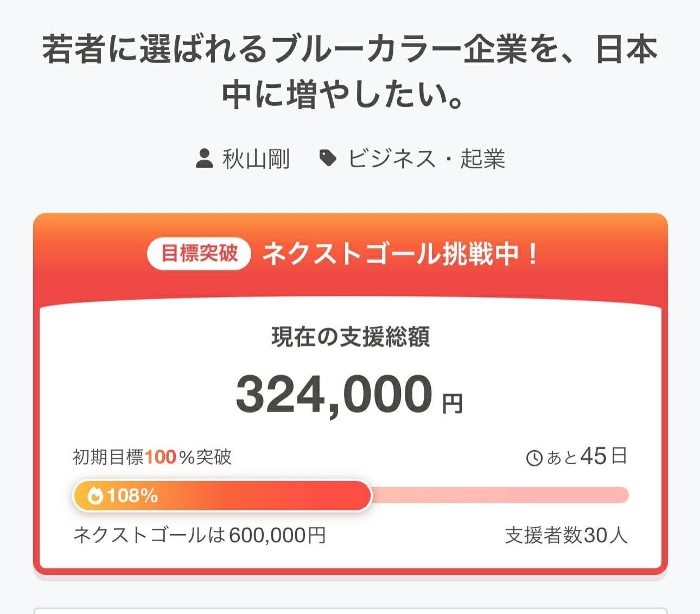Click the あと45日 remaining days text
This screenshot has height=614, width=700.
click(586, 457)
